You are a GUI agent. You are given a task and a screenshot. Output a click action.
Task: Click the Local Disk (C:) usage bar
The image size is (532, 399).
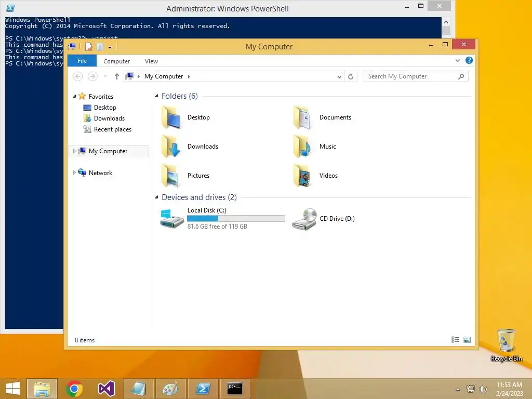pos(236,219)
